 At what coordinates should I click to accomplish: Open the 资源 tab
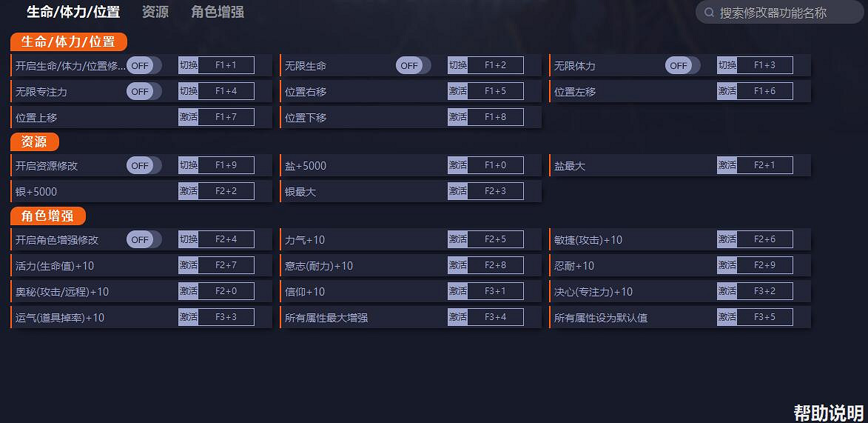tap(155, 12)
